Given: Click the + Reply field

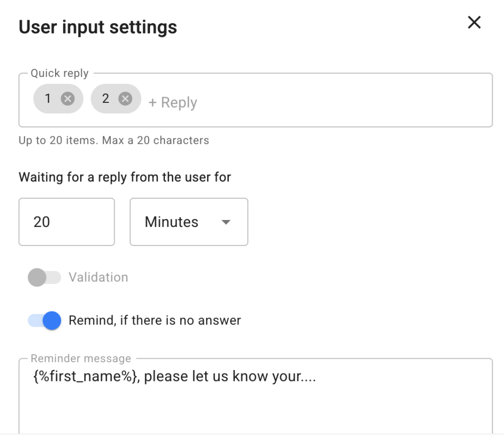Looking at the screenshot, I should 173,102.
